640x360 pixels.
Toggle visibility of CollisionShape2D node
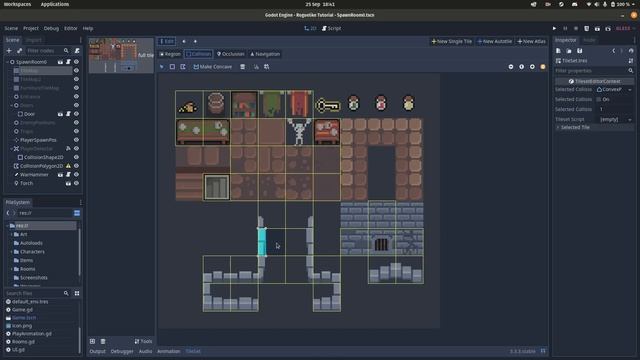point(76,157)
